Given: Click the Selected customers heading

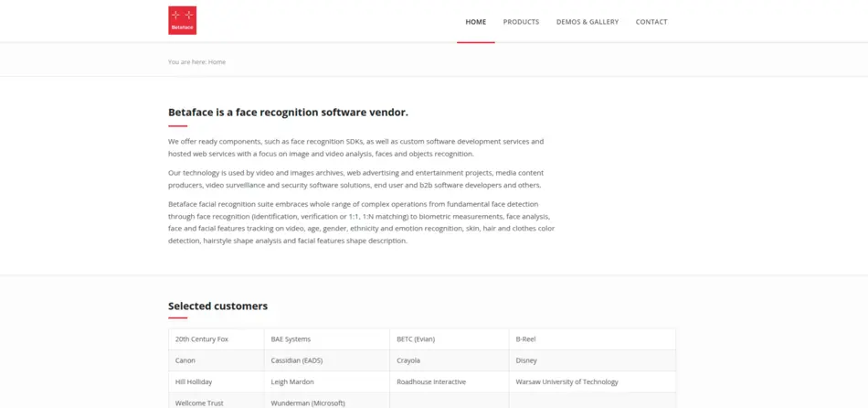Looking at the screenshot, I should (218, 306).
